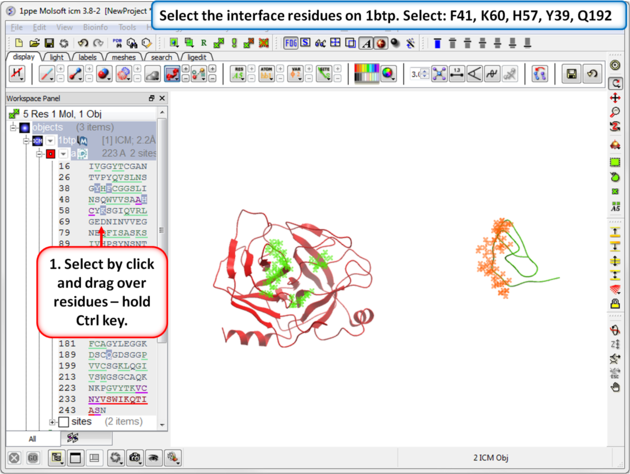Collapse the objects tree node
The width and height of the screenshot is (630, 474).
[x=14, y=128]
